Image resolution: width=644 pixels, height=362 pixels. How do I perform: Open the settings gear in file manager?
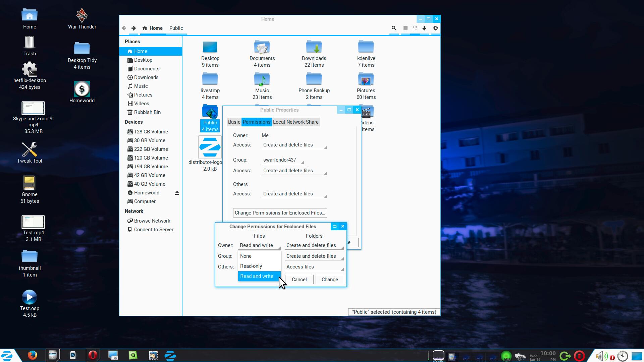435,28
